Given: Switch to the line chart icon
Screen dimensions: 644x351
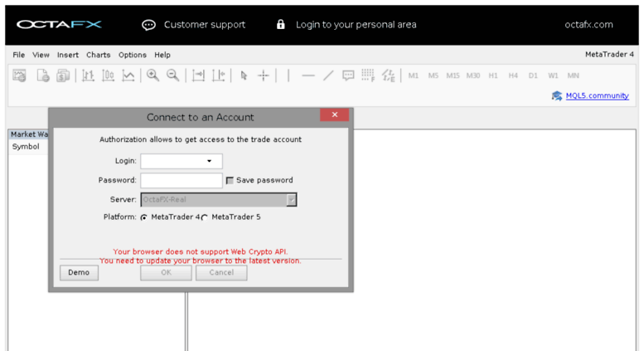Looking at the screenshot, I should coord(128,76).
